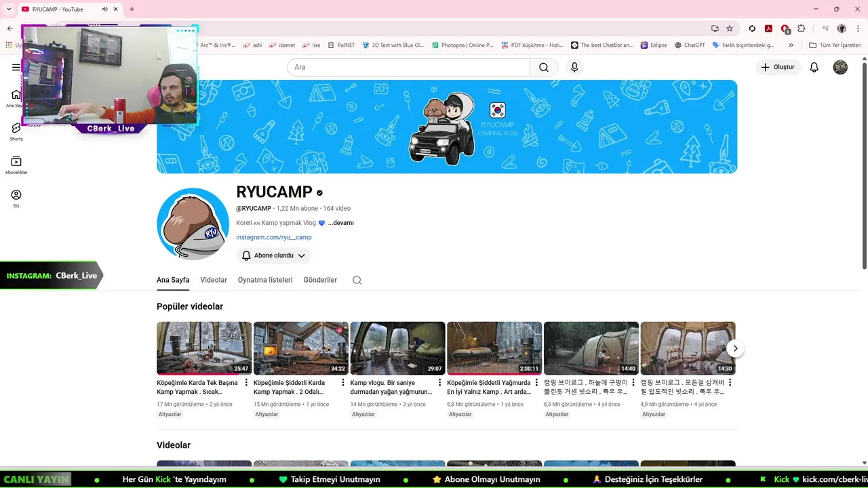Play the 2:00:11 video thumbnail

(x=494, y=348)
